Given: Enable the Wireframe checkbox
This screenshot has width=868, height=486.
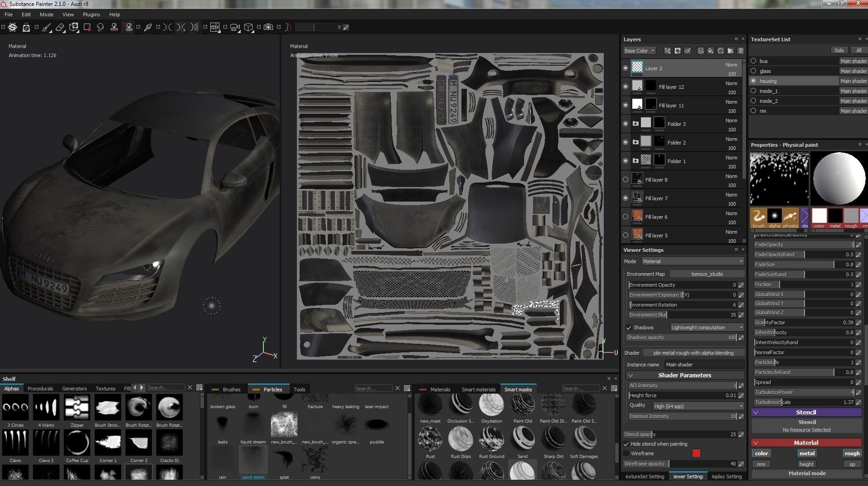Looking at the screenshot, I should click(626, 453).
